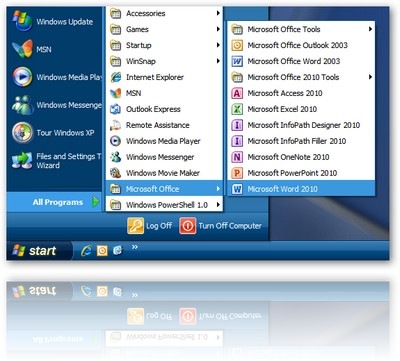Viewport: 400px width, 361px height.
Task: Expand the Accessories submenu arrow
Action: (218, 13)
